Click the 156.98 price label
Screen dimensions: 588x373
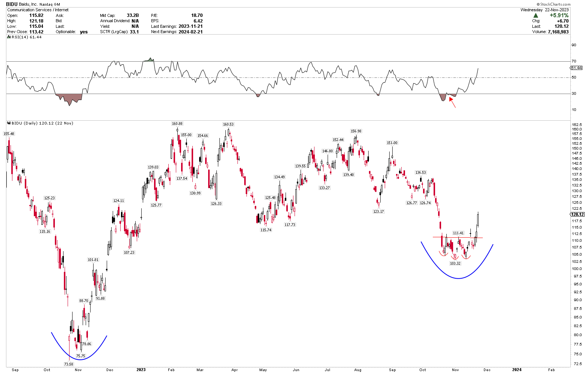click(356, 131)
